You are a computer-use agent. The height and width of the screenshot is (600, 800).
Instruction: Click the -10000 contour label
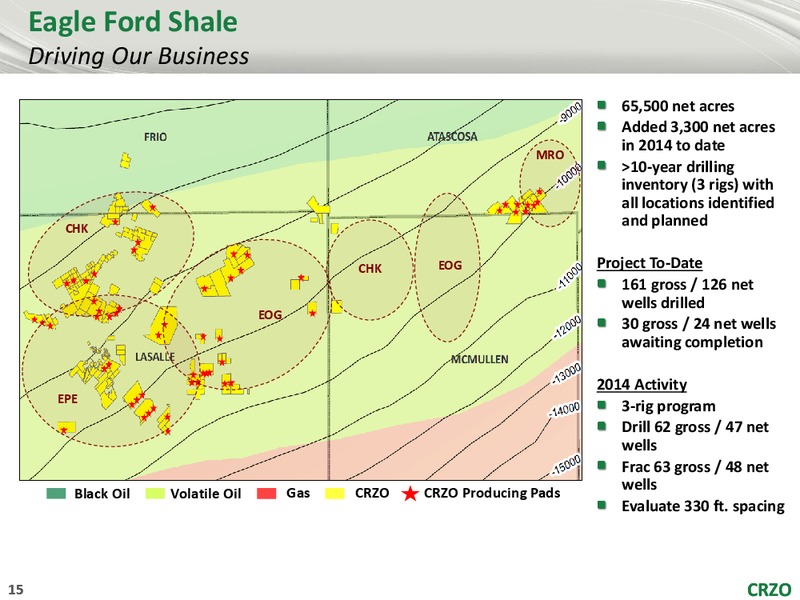coord(568,177)
